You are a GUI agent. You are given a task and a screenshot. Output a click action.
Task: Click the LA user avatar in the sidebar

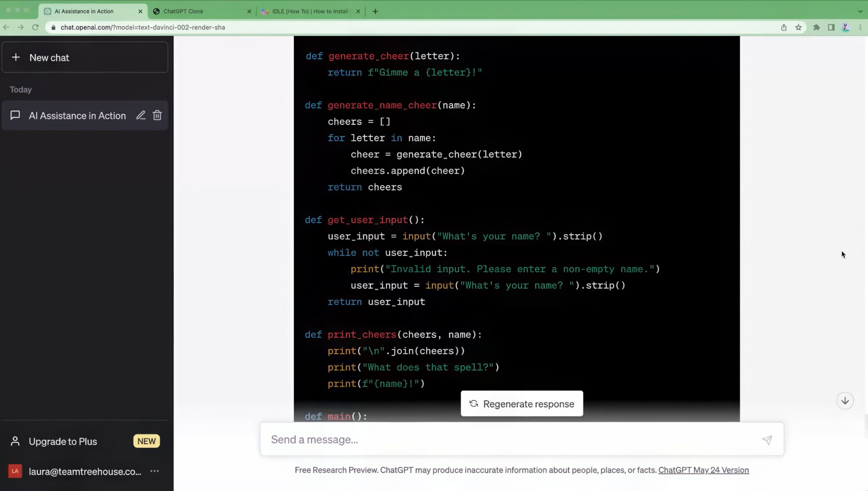15,471
